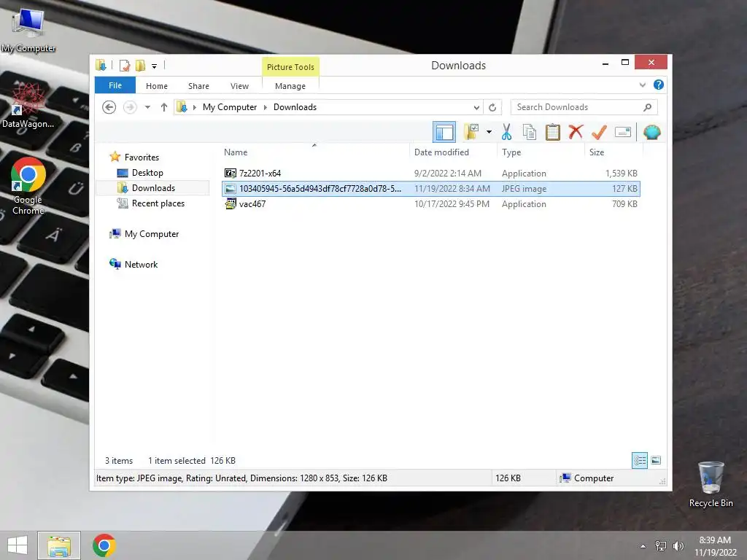
Task: Click the folder options icon with checkbox
Action: pos(472,131)
